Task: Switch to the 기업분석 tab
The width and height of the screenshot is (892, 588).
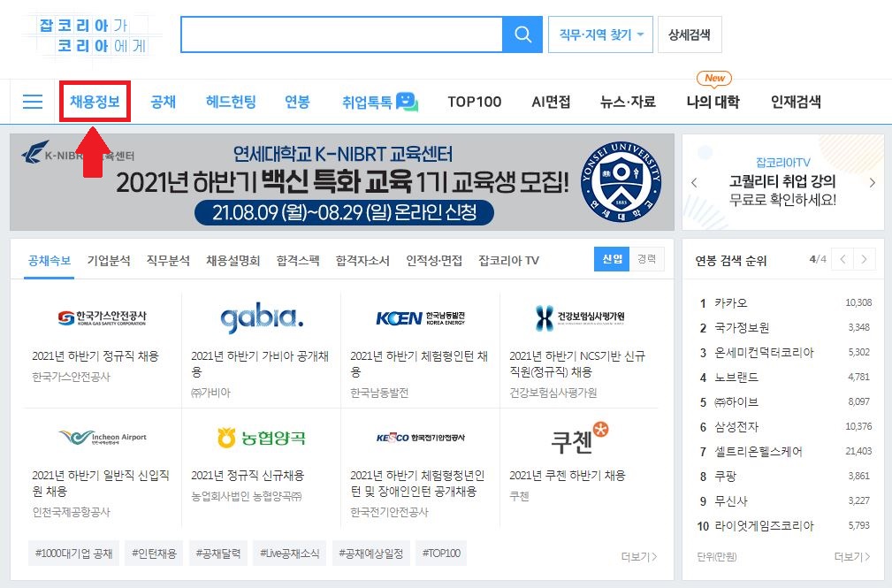Action: click(x=109, y=261)
